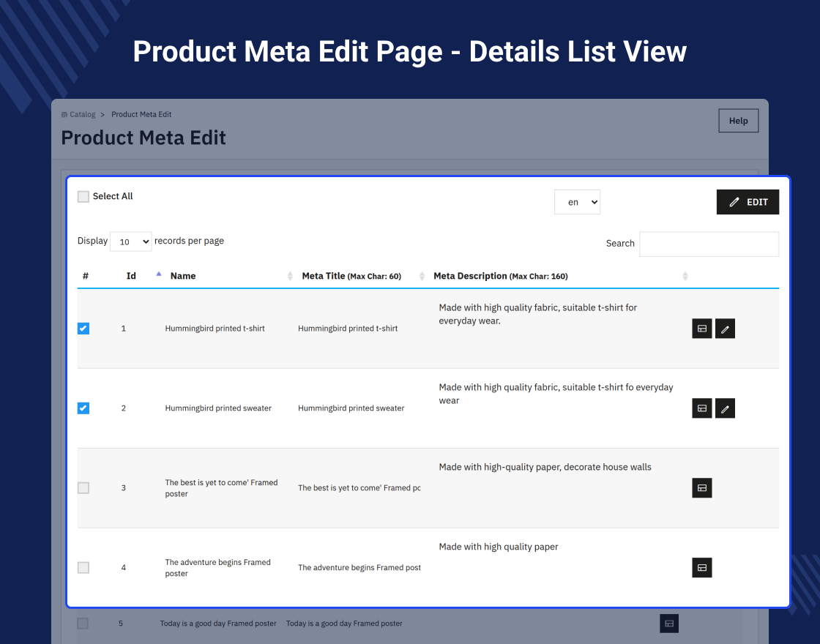
Task: Click the EDIT button
Action: click(x=748, y=202)
